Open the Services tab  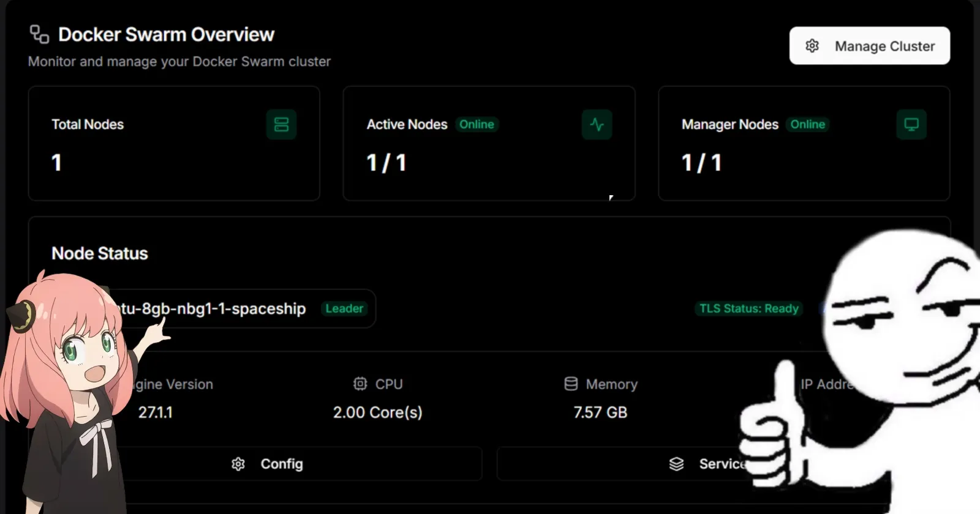coord(625,464)
